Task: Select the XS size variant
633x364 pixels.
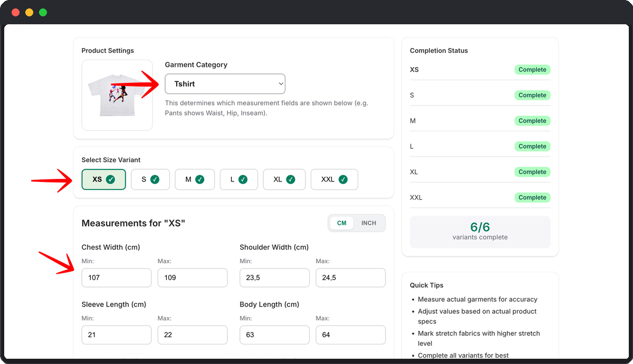Action: (104, 179)
